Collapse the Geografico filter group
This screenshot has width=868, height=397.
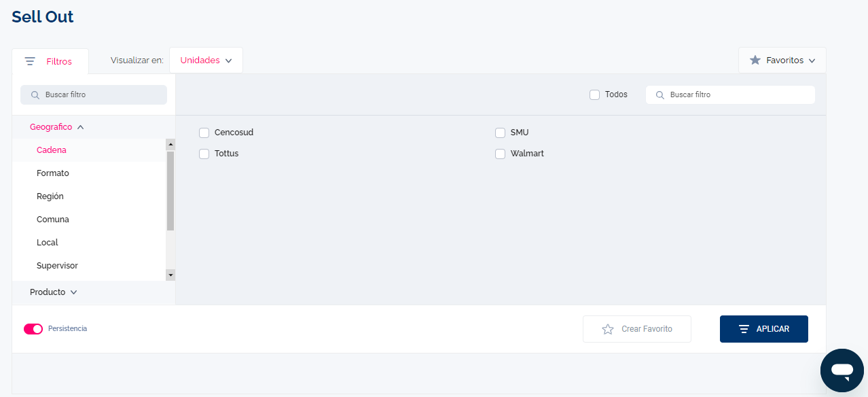(x=57, y=127)
